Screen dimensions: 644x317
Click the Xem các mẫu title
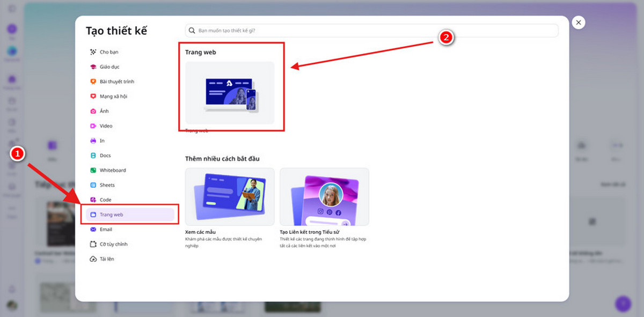click(x=200, y=232)
